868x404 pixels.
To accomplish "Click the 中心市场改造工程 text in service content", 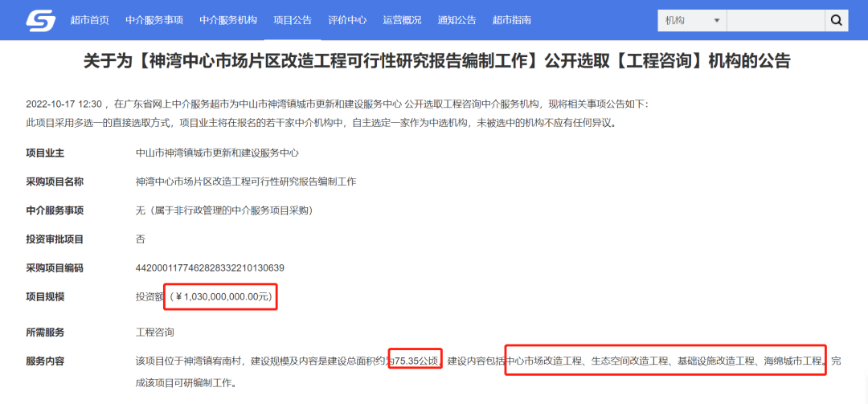I will coord(545,361).
